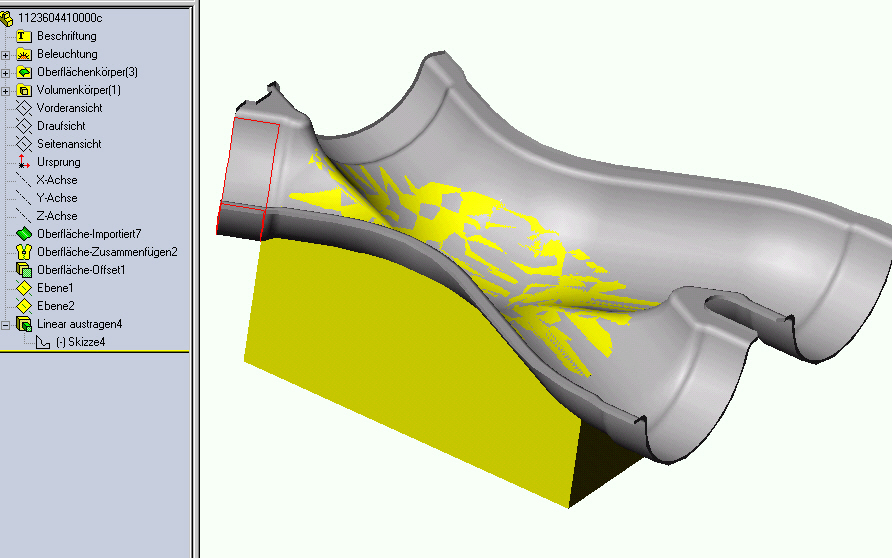Expand the Beleuchtung node

(x=6, y=55)
